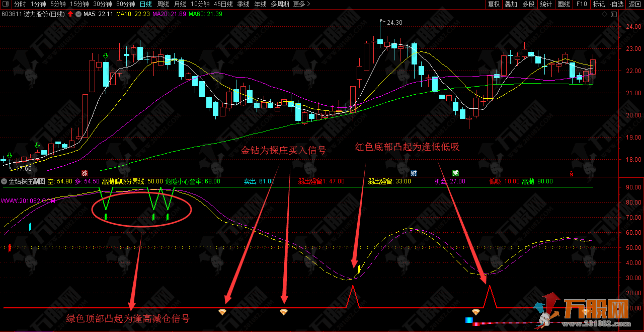Click the second gold diamond buy signal
The height and width of the screenshot is (332, 644).
pos(284,312)
